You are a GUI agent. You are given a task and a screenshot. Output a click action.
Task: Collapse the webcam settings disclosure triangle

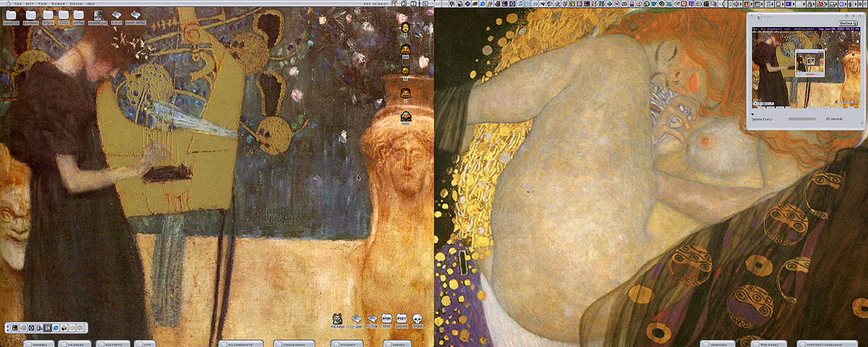coord(752,114)
